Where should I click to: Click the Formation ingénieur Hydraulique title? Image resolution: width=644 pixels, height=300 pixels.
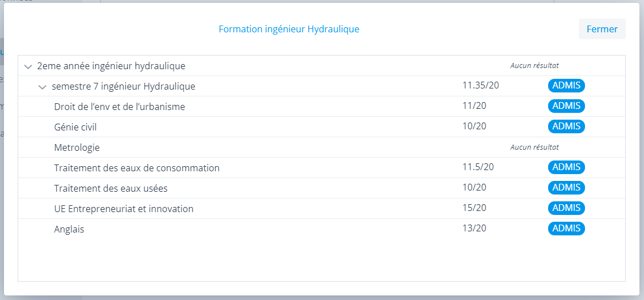tap(289, 29)
